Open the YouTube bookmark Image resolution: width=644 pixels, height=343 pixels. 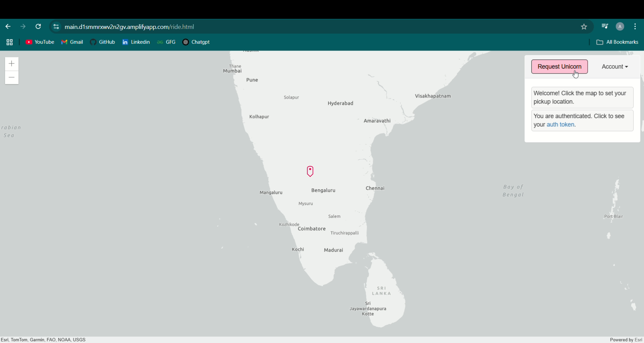(x=40, y=42)
